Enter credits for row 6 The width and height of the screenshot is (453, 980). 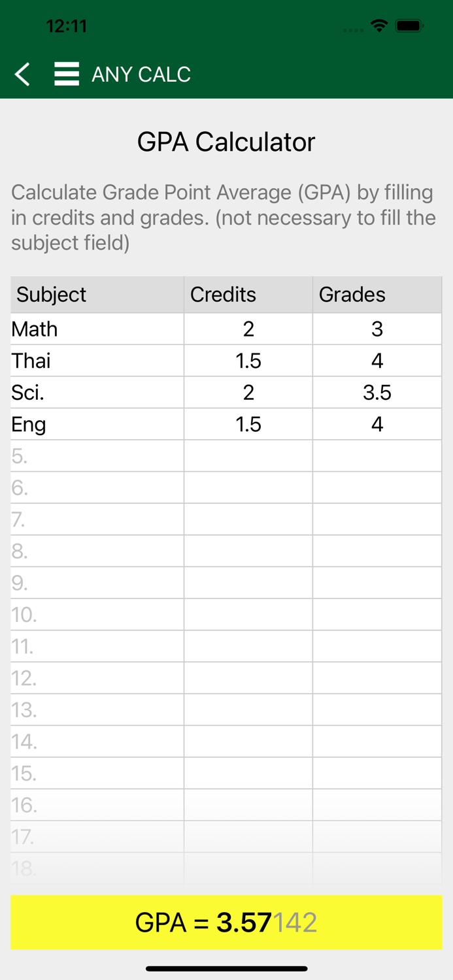pyautogui.click(x=248, y=487)
